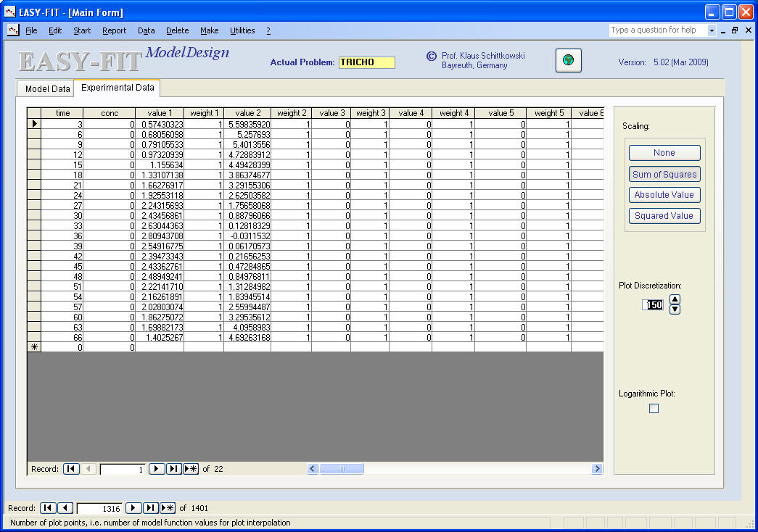The image size is (758, 532).
Task: Go to first record in data table navigator
Action: coord(71,469)
